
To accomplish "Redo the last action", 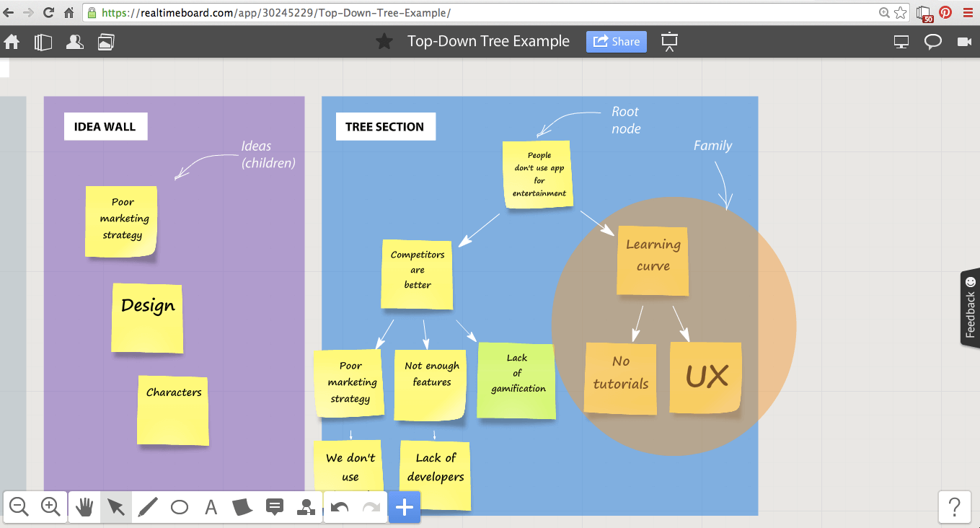I will coord(371,507).
